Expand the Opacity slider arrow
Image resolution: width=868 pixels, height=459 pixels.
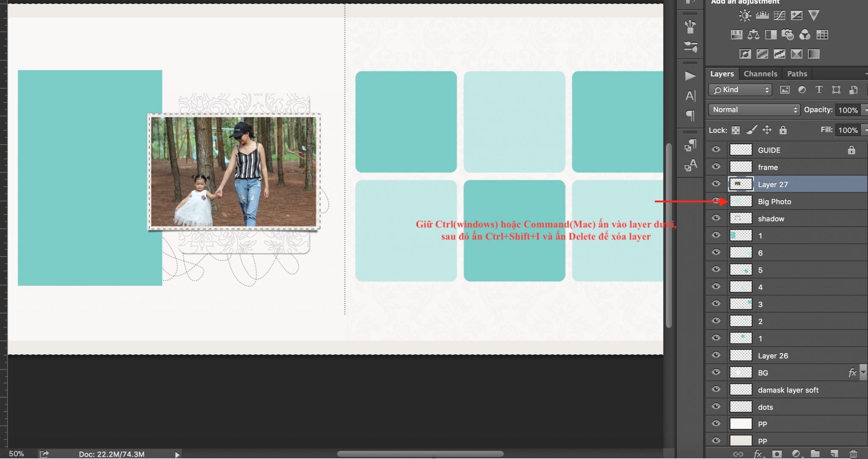865,110
